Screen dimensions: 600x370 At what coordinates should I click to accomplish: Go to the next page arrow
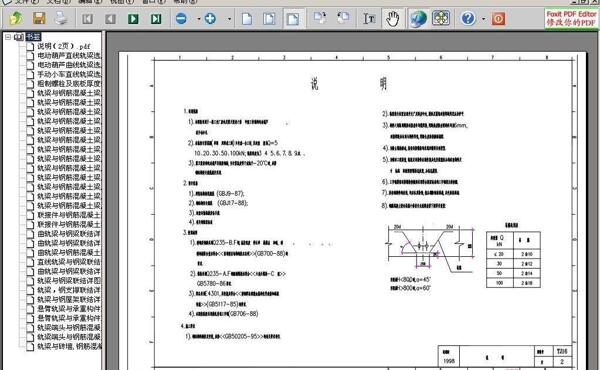pyautogui.click(x=133, y=18)
